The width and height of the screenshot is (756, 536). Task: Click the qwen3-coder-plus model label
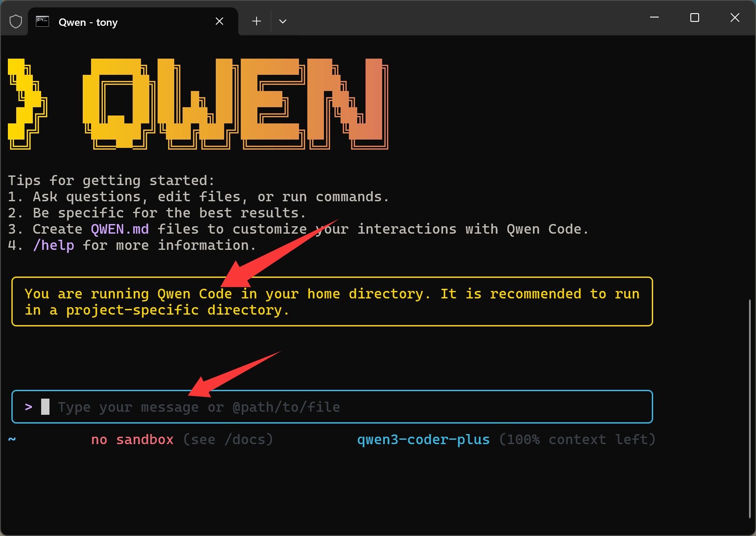423,439
